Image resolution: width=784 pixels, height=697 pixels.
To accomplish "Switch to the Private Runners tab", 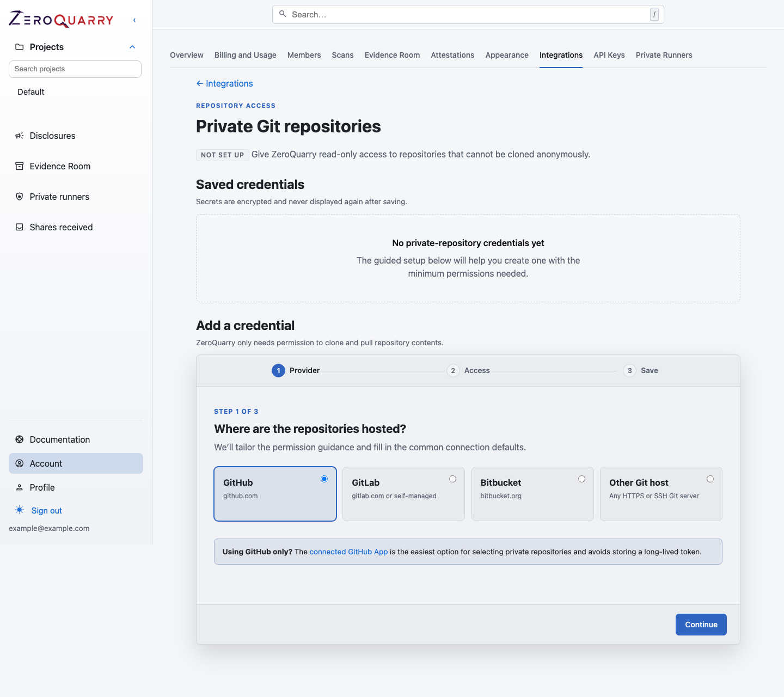I will [664, 55].
